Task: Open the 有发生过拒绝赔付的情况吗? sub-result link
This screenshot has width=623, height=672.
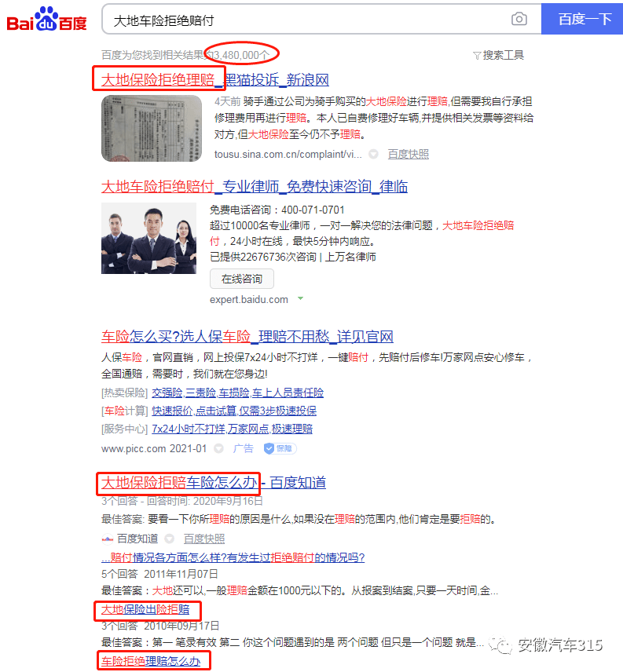Action: pos(233,557)
